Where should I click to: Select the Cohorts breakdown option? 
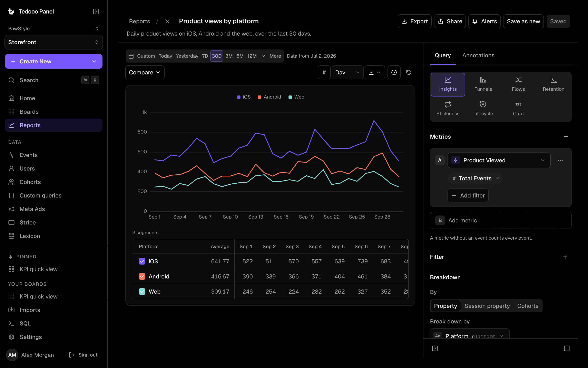(528, 306)
